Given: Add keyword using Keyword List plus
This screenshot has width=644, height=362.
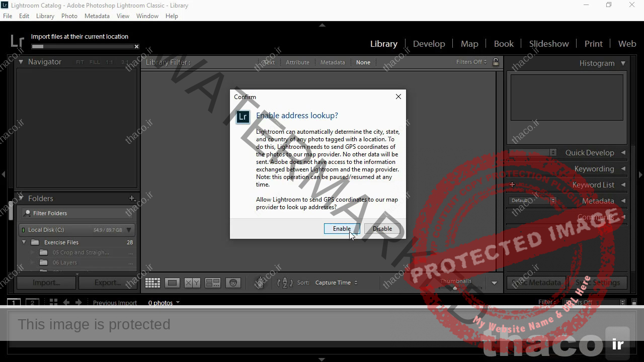Looking at the screenshot, I should (512, 185).
